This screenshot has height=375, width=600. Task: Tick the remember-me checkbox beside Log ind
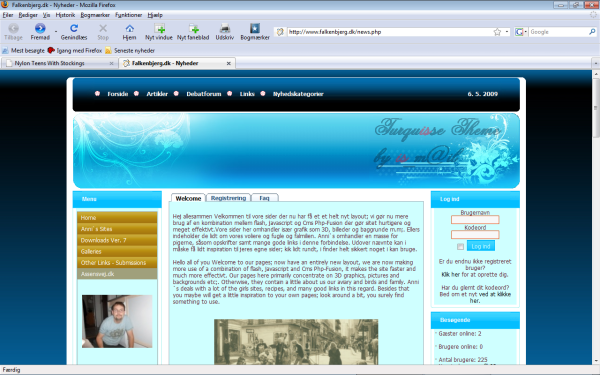pos(460,247)
